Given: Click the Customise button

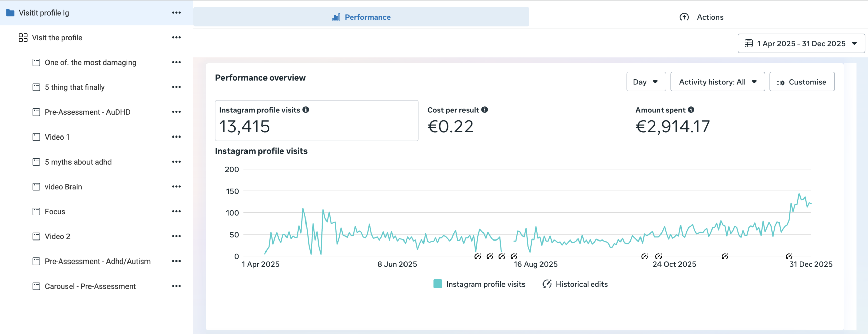Looking at the screenshot, I should pos(802,82).
